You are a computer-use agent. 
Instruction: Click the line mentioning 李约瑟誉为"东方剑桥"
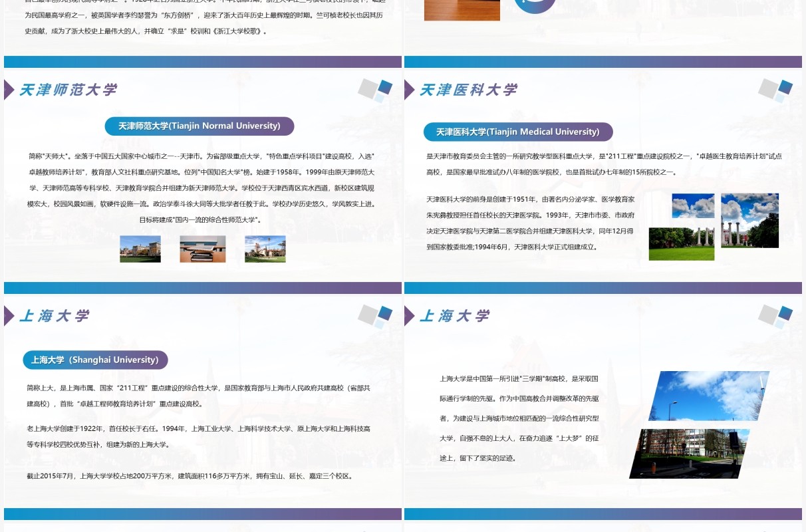pyautogui.click(x=205, y=15)
